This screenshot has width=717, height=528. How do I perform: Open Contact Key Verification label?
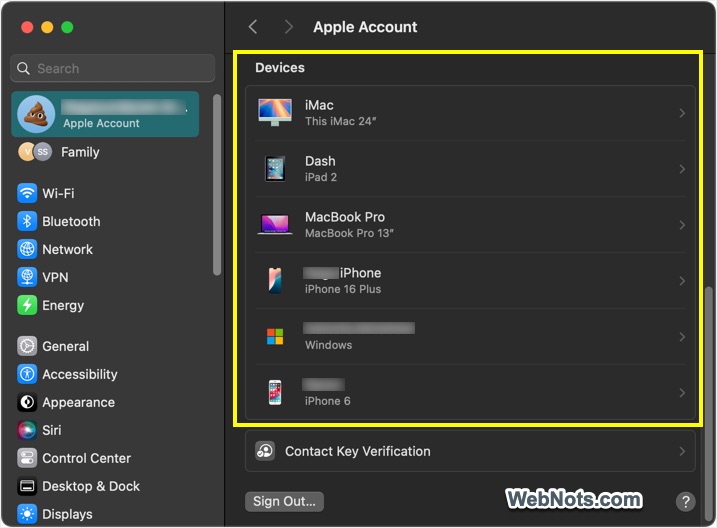click(358, 451)
